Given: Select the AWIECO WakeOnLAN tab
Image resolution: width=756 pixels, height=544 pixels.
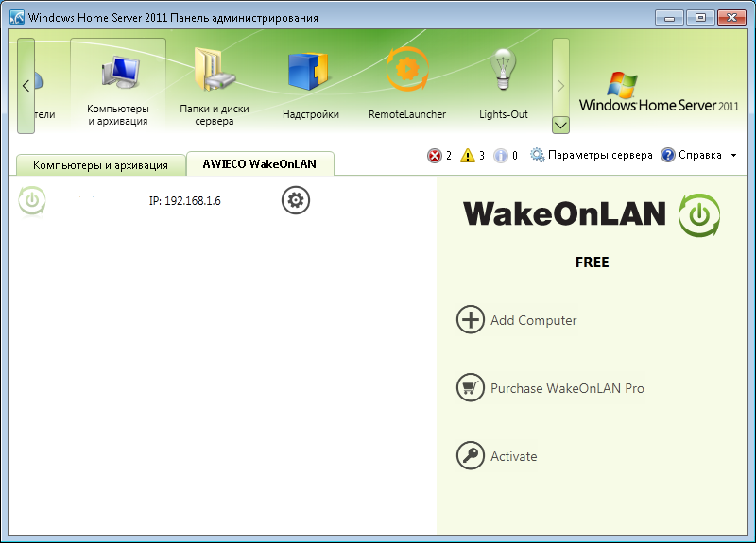Looking at the screenshot, I should click(x=259, y=163).
